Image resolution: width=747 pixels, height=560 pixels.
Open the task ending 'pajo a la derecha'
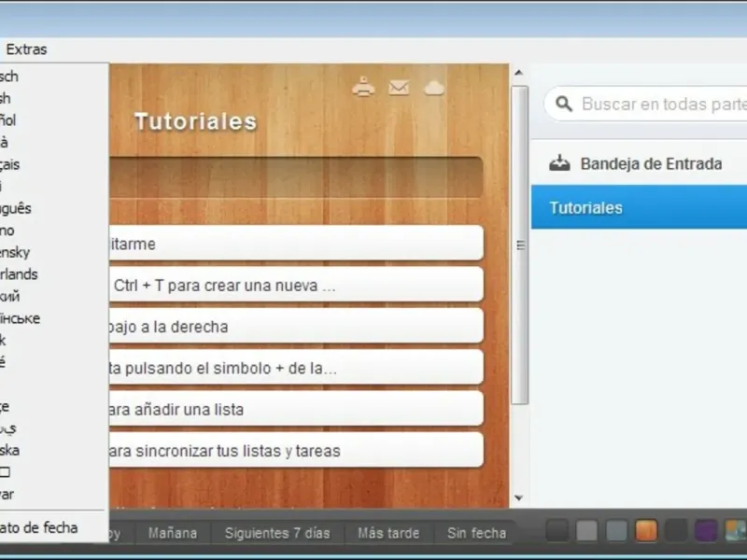(x=296, y=326)
